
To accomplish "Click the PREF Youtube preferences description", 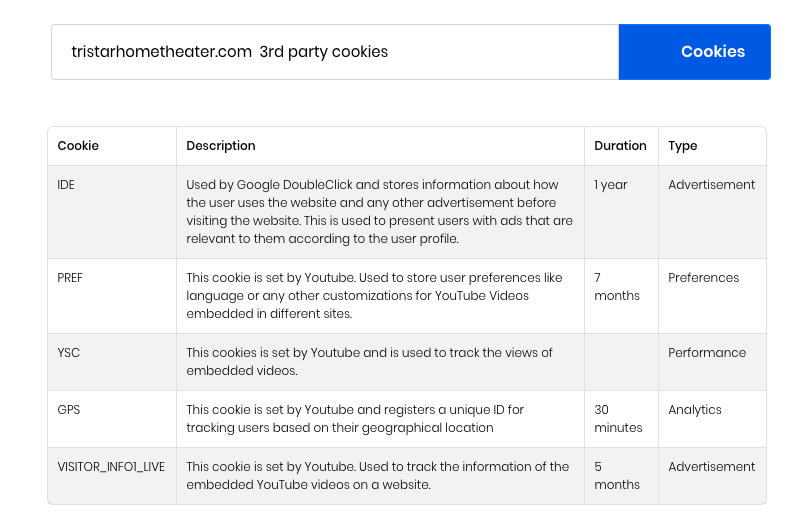I will [374, 296].
